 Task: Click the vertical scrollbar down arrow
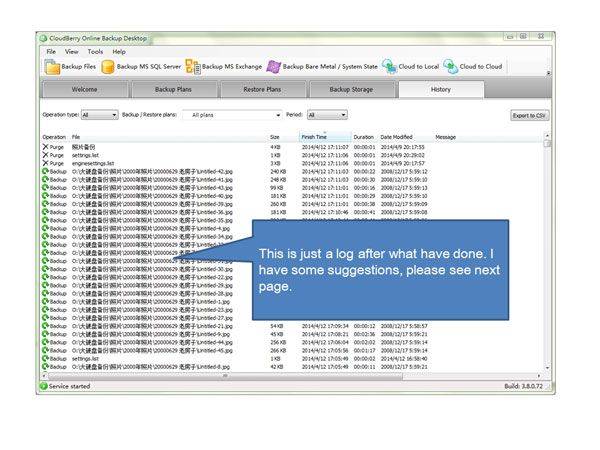pos(547,367)
